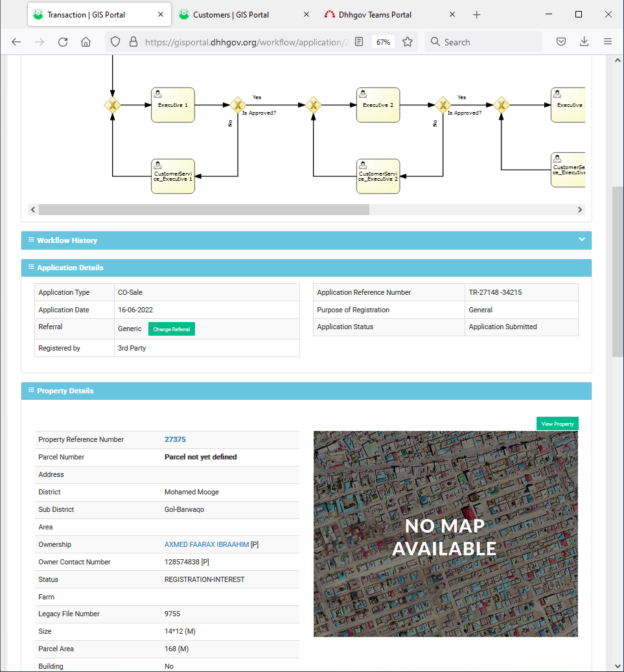
Task: Click size value 14*12 (M)
Action: [x=180, y=632]
